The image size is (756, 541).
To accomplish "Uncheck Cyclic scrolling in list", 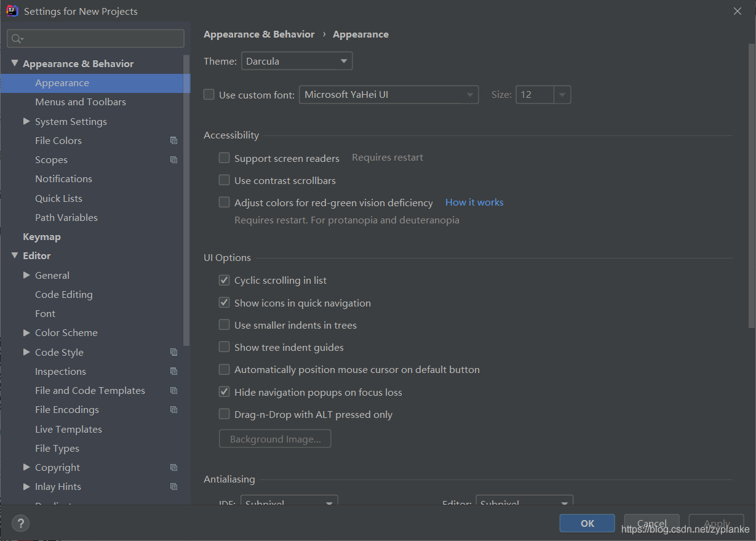I will click(x=224, y=279).
